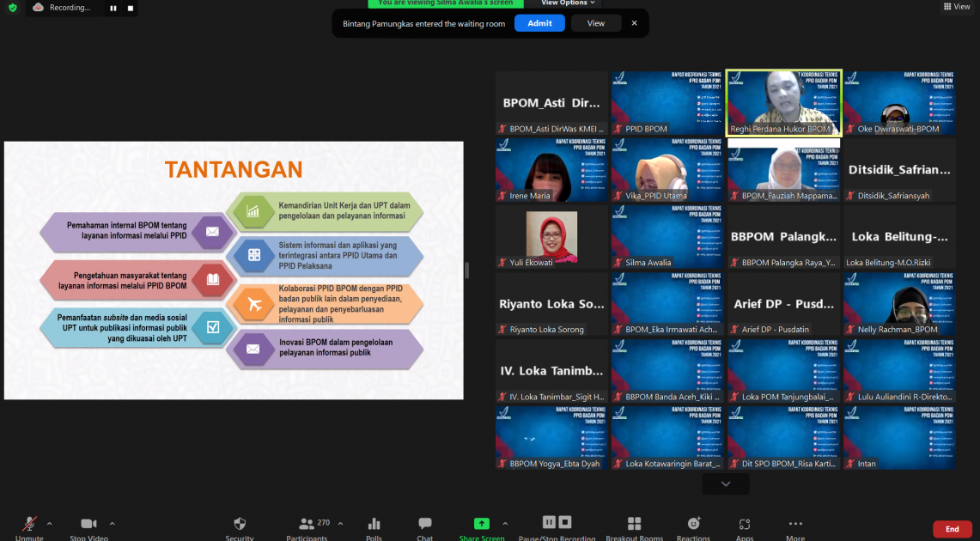Open the Chat panel
Image resolution: width=980 pixels, height=541 pixels.
pos(425,526)
